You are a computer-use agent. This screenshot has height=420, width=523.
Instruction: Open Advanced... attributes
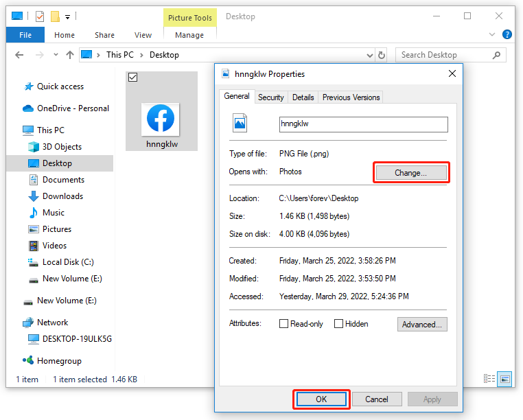tap(422, 324)
